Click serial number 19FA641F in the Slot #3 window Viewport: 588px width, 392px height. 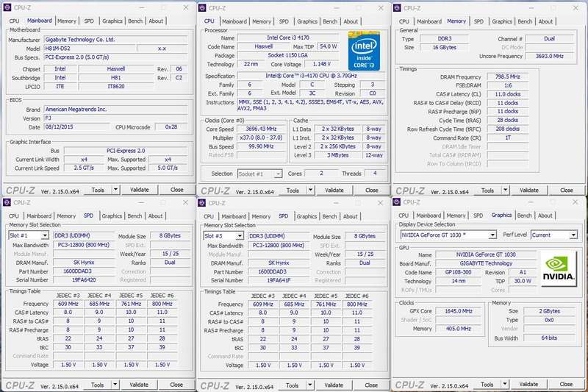279,280
